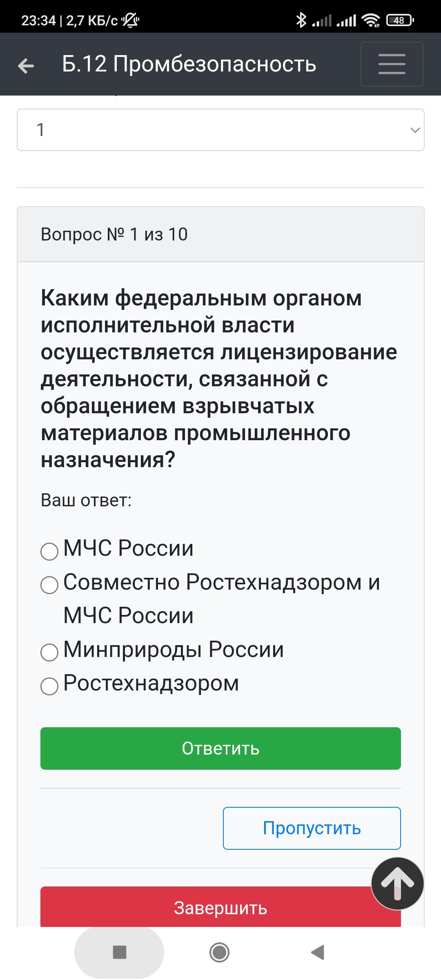Tap the Wi-Fi status icon
Viewport: 441px width, 980px height.
click(371, 20)
